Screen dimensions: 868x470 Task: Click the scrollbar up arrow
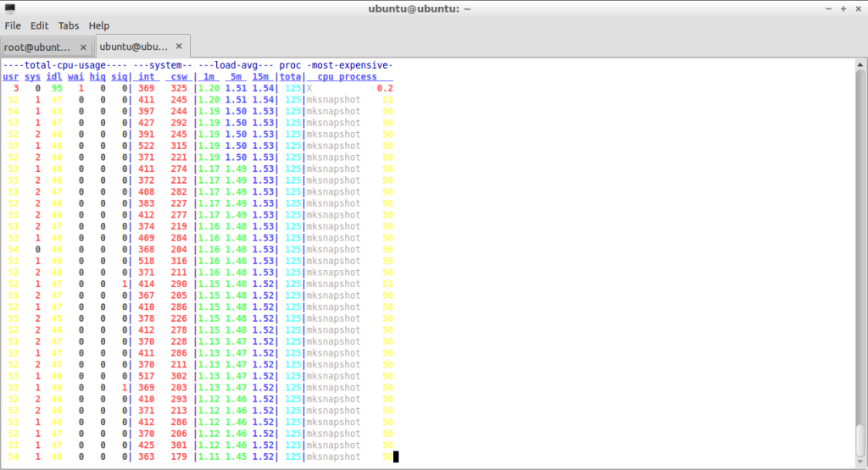(860, 64)
